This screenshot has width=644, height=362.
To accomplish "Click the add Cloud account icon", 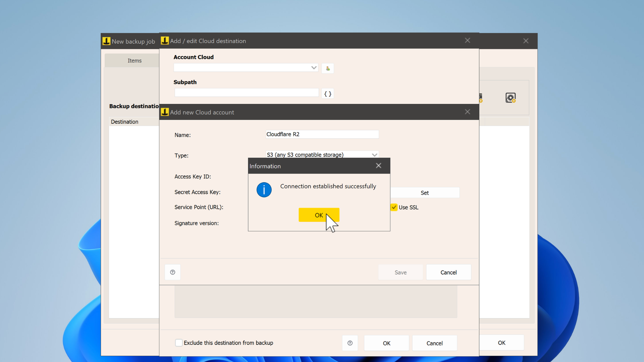I will pyautogui.click(x=328, y=68).
